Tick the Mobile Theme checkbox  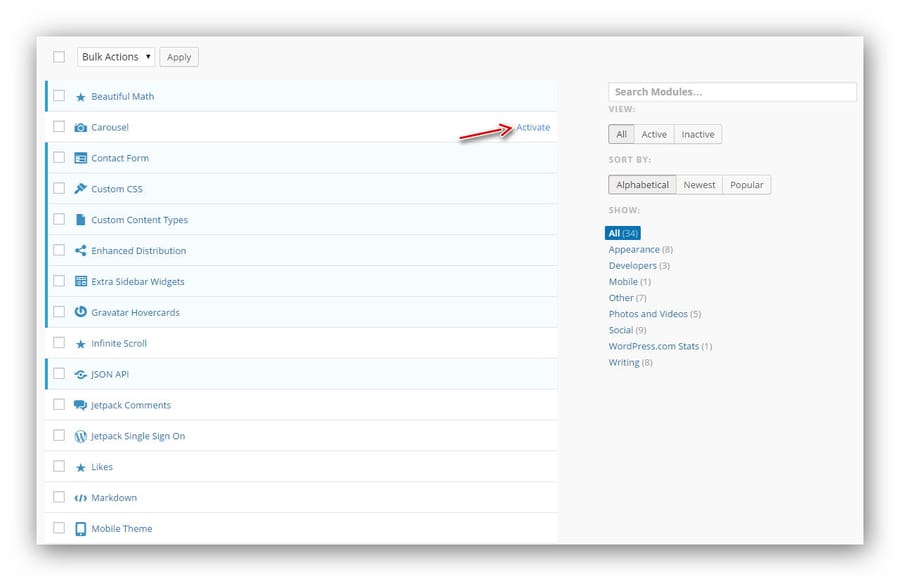coord(59,528)
